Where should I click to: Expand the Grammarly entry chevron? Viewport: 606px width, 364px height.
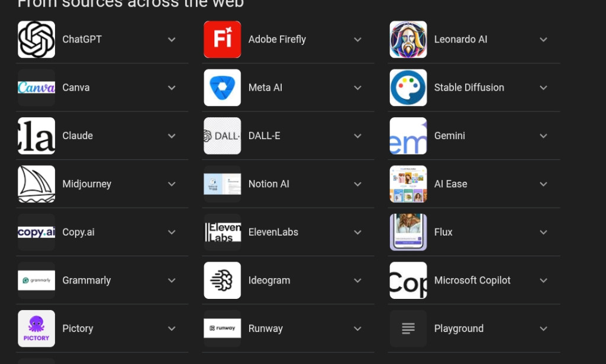click(x=172, y=281)
